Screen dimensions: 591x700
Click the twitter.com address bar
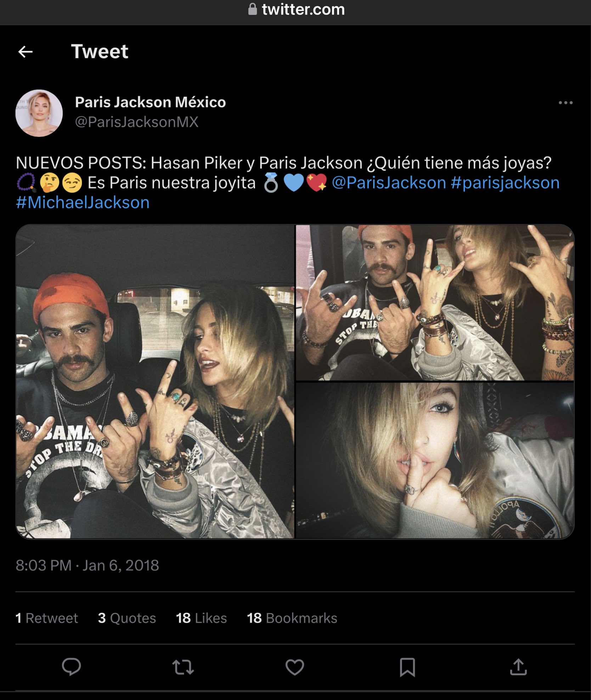point(295,10)
